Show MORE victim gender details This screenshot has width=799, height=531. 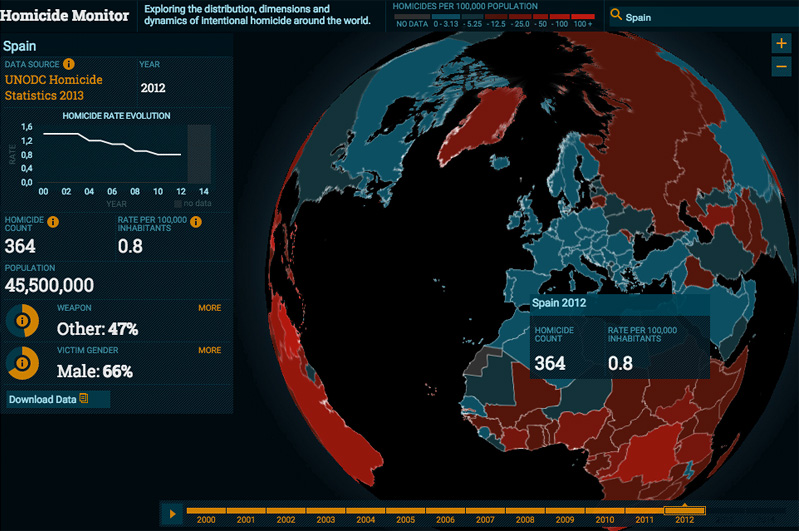tap(209, 350)
